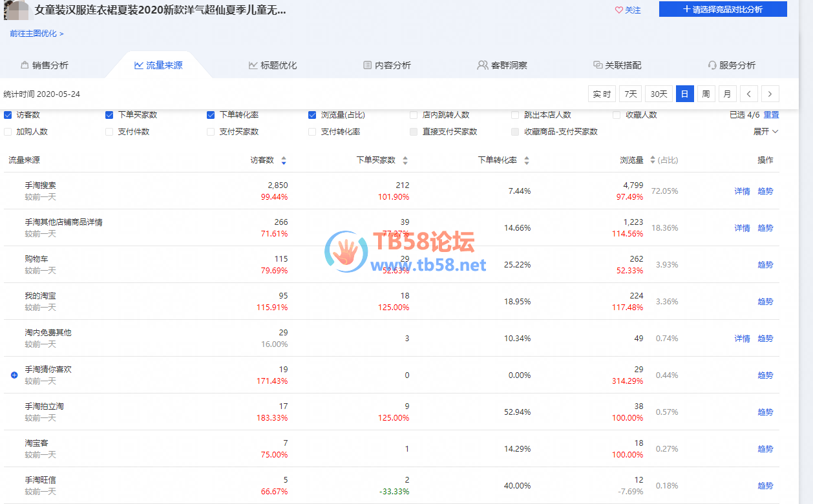
Task: Open 客群洞察 tab
Action: pos(502,65)
